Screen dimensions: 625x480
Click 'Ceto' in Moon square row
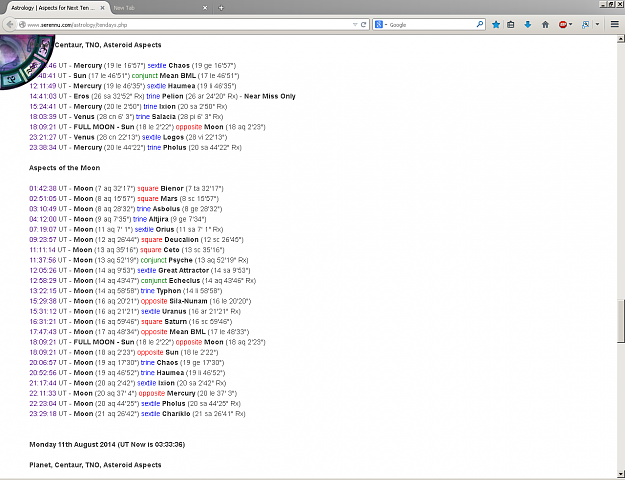[x=171, y=250]
